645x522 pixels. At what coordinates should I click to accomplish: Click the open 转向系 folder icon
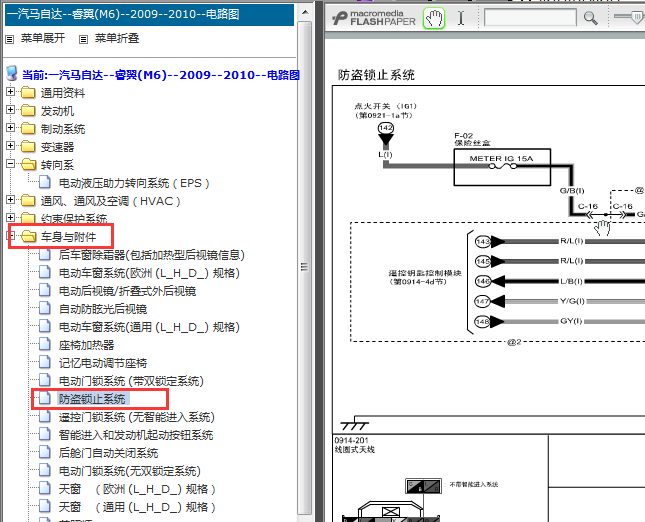coord(28,165)
